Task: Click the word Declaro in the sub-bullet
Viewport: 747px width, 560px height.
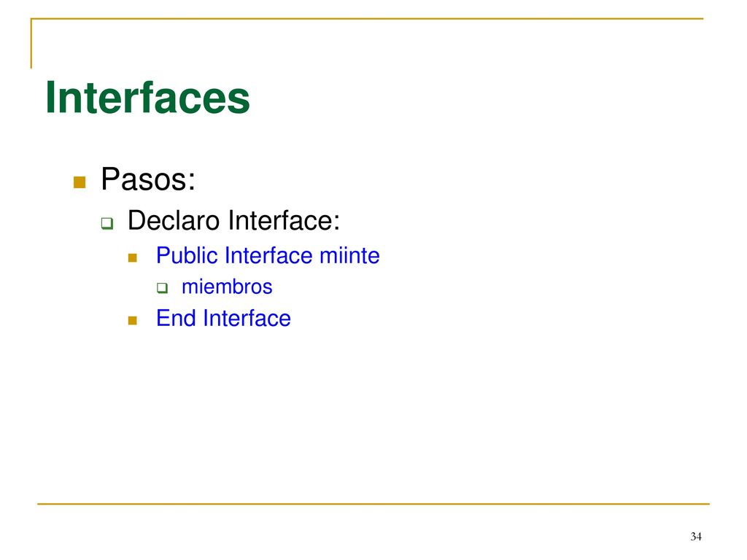Action: (174, 220)
